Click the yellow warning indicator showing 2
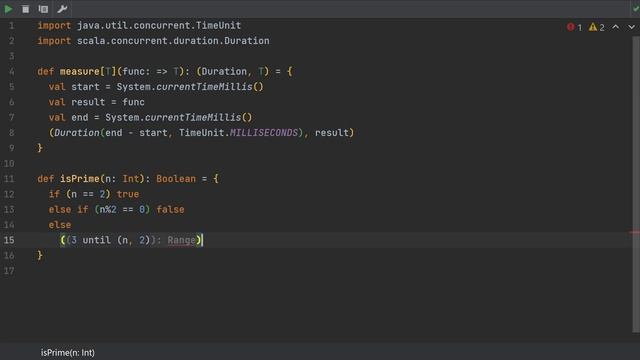This screenshot has width=640, height=360. (x=597, y=27)
